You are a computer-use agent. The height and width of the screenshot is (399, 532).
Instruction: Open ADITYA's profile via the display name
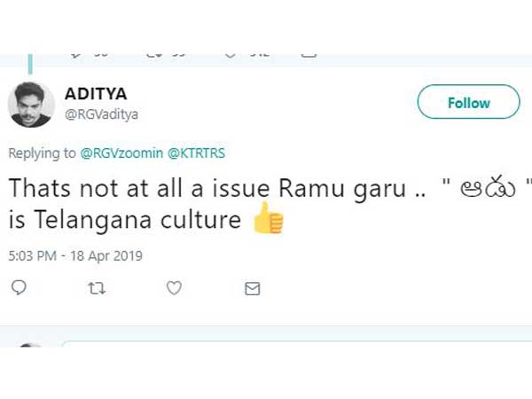point(96,94)
